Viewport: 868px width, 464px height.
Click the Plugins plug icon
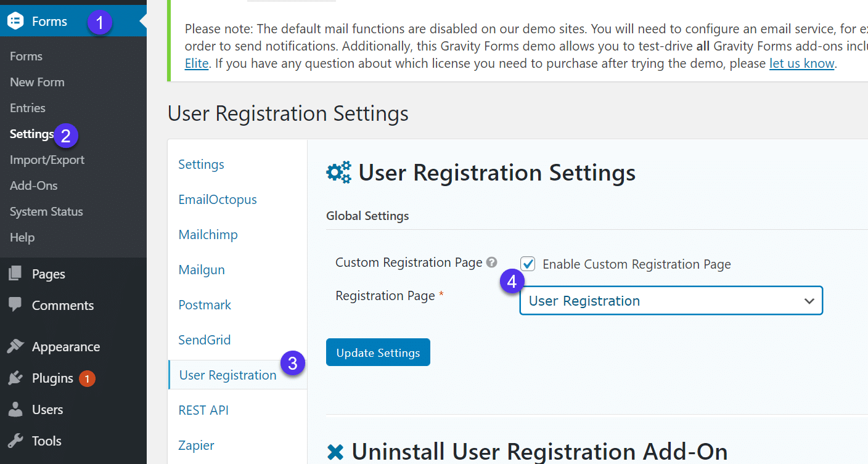coord(15,378)
